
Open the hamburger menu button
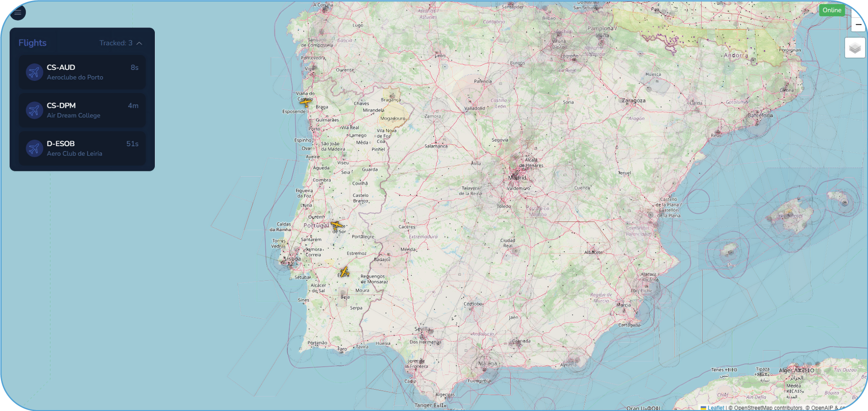tap(18, 12)
